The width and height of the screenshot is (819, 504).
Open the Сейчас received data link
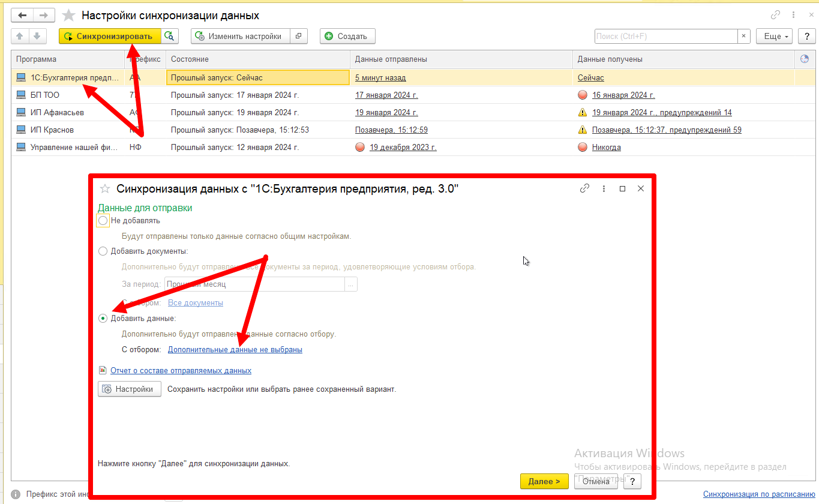(591, 77)
